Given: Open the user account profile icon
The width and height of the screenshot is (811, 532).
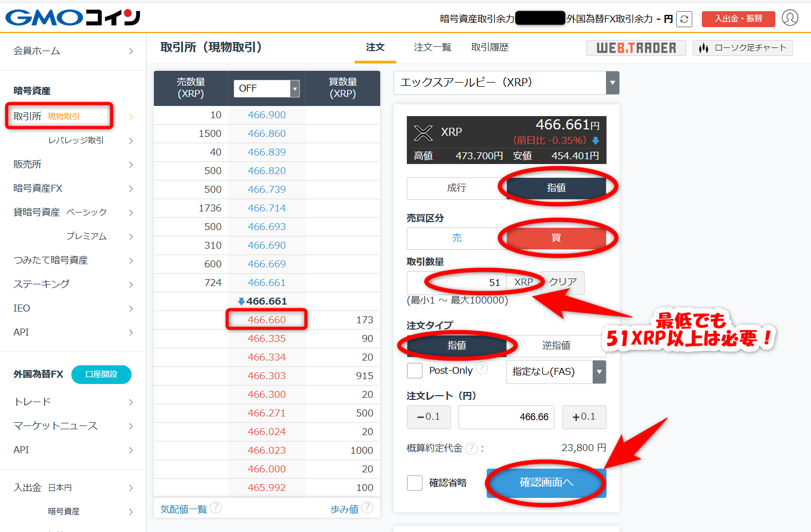Looking at the screenshot, I should 790,18.
